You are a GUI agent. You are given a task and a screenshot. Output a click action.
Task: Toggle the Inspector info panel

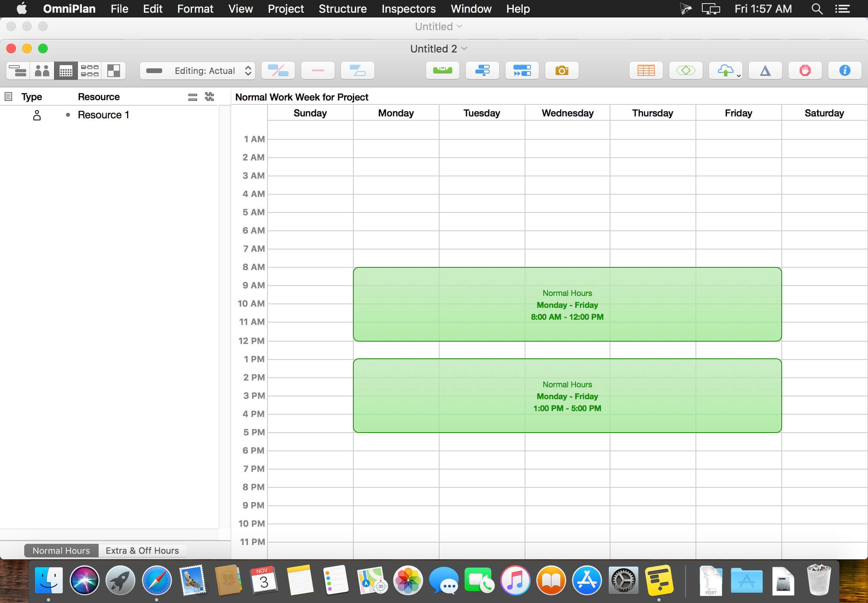coord(845,71)
